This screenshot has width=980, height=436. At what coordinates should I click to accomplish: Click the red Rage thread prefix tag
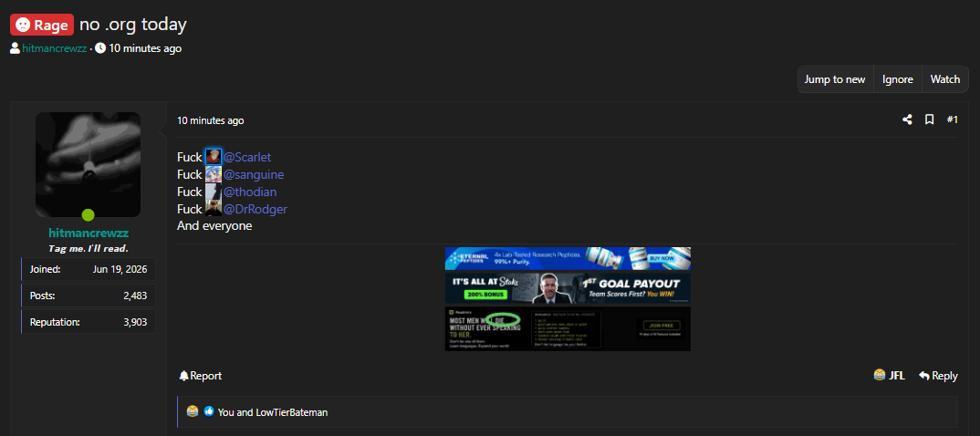point(42,25)
